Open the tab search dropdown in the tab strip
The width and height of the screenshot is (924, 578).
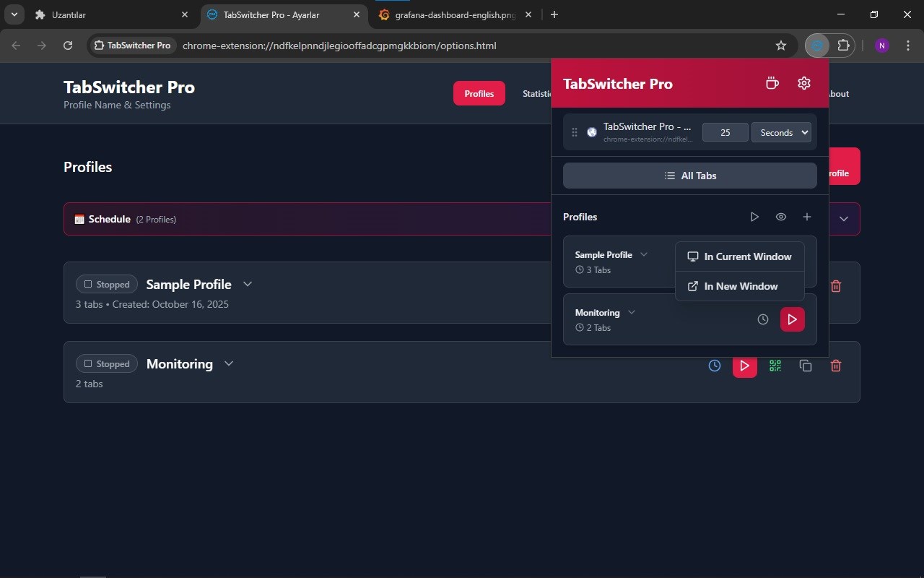point(14,14)
